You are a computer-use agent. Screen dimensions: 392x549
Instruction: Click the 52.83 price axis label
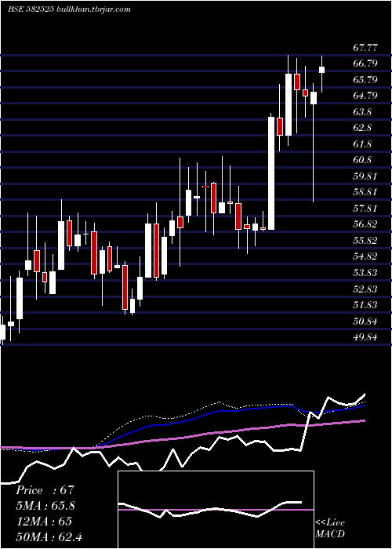click(x=365, y=289)
